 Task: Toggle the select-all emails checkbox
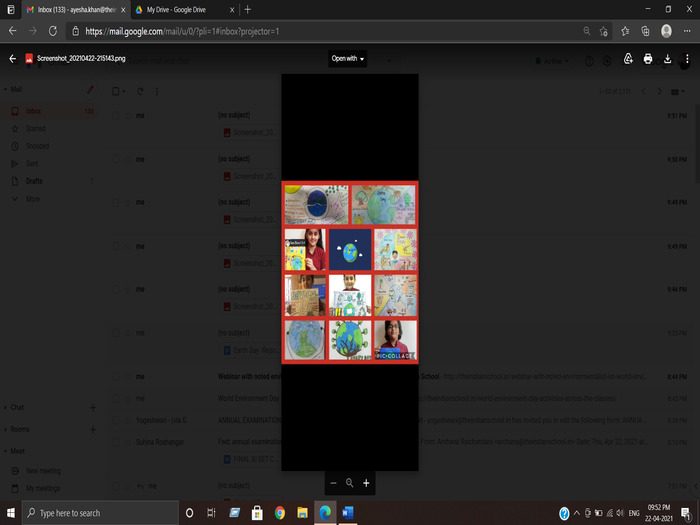coord(116,92)
